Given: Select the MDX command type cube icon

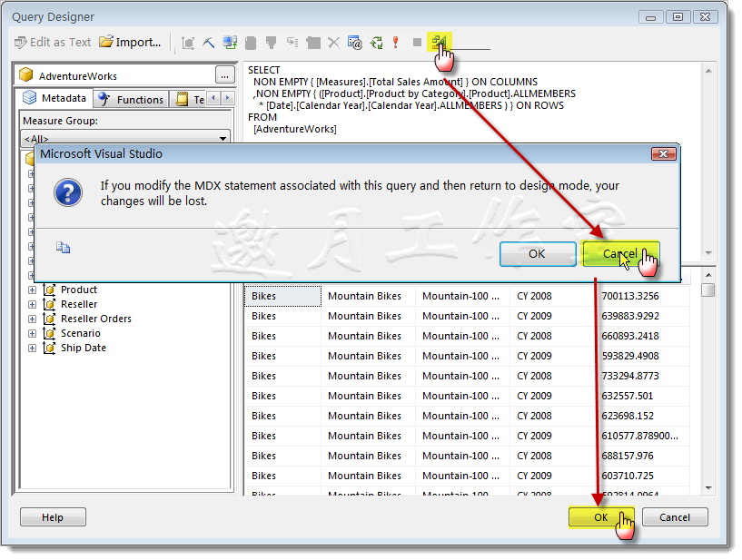Looking at the screenshot, I should click(188, 43).
